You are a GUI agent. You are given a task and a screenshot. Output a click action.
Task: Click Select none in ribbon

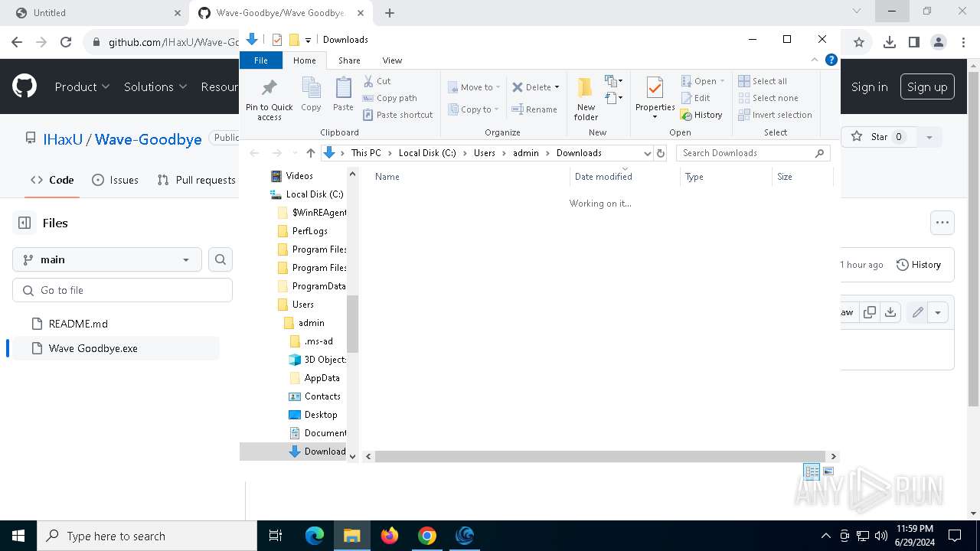click(769, 98)
